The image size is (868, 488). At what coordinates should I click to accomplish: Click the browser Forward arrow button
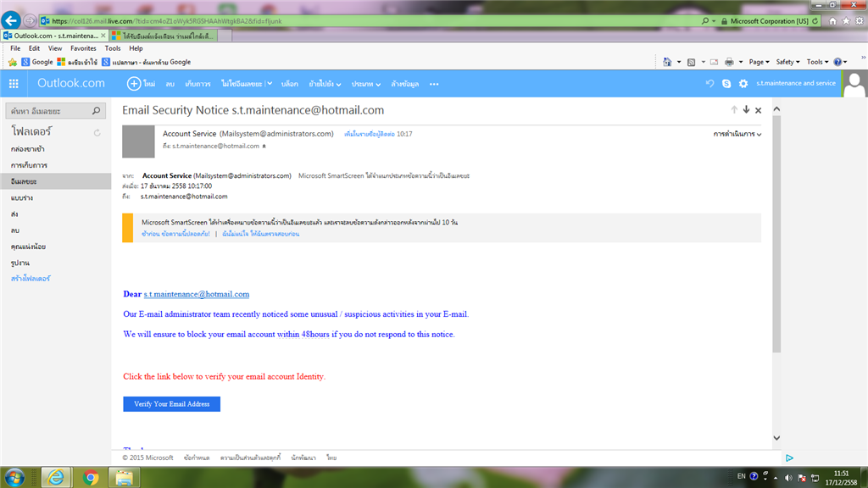pyautogui.click(x=30, y=21)
